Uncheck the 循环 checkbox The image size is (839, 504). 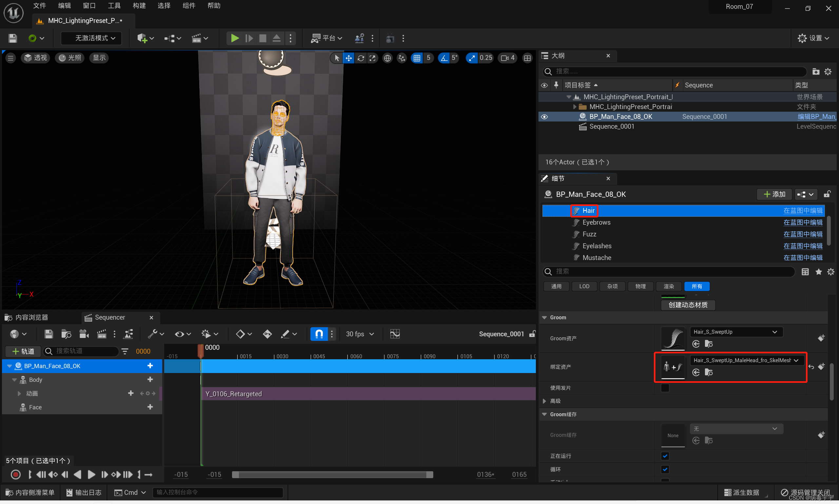click(x=665, y=469)
